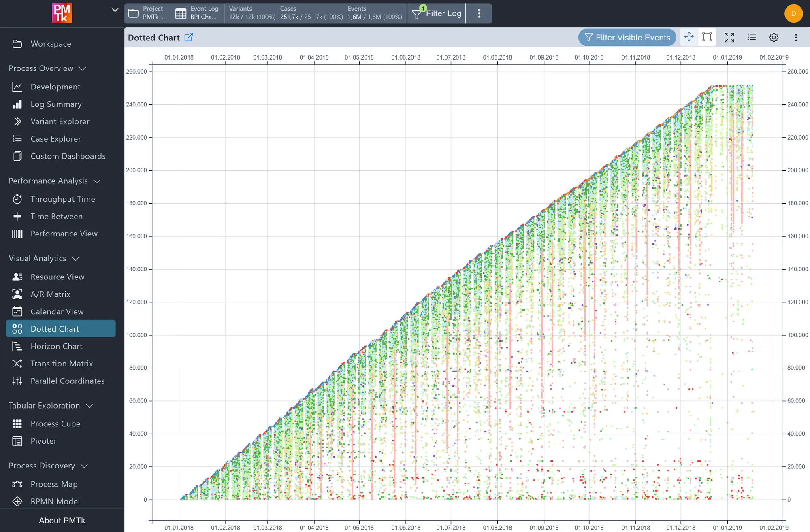Open Custom Dashboards
The image size is (810, 532).
(x=61, y=156)
